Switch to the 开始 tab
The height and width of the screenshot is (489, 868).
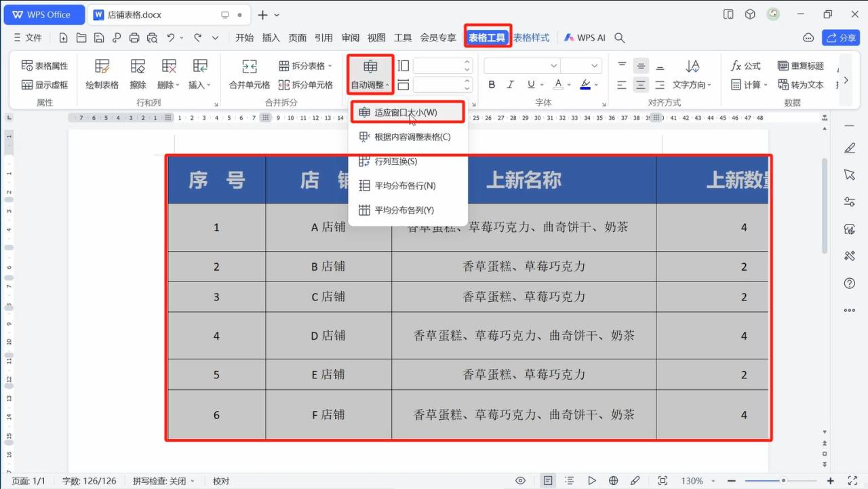(244, 38)
